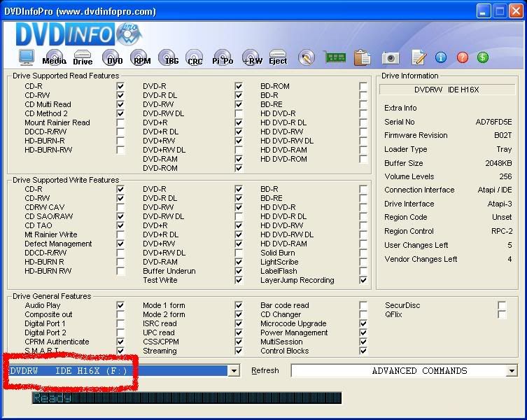
Task: Toggle Defect Management checkbox
Action: (120, 244)
